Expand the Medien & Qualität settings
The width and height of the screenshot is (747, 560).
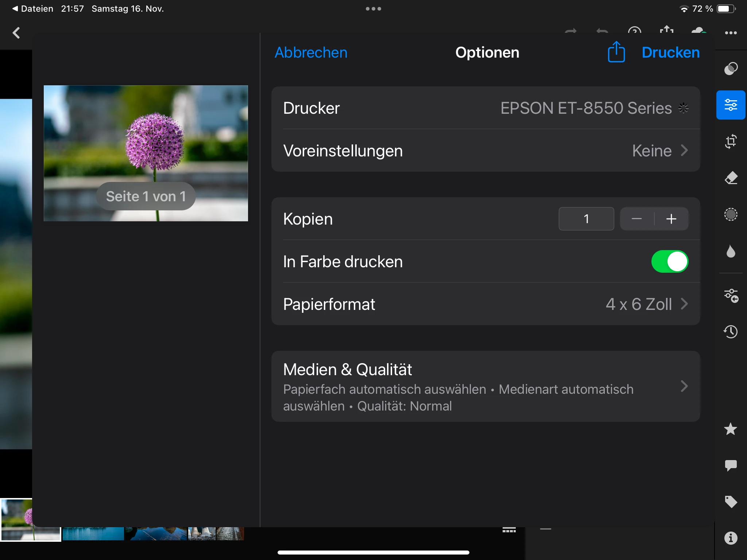(x=485, y=386)
